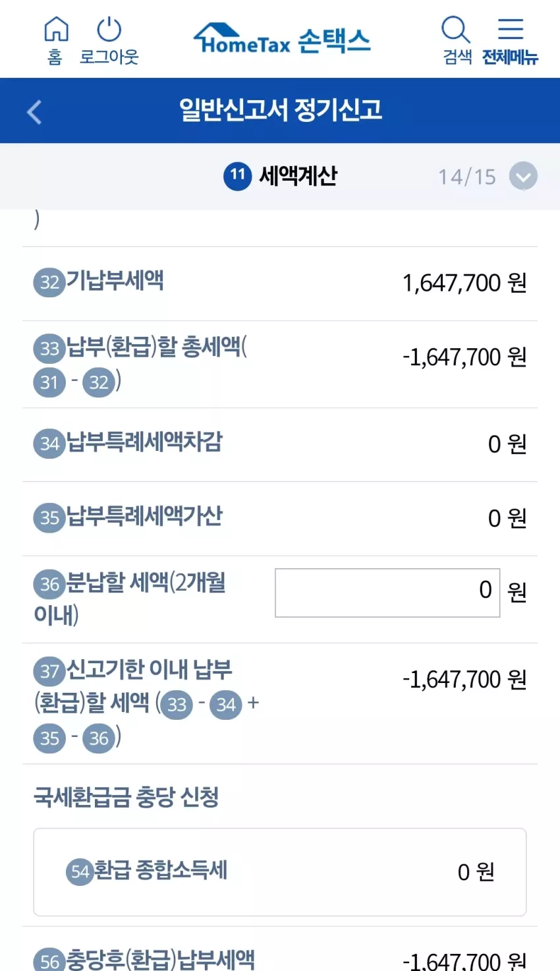
Task: Tap the 일반신고서 정기신고 title bar
Action: click(280, 111)
